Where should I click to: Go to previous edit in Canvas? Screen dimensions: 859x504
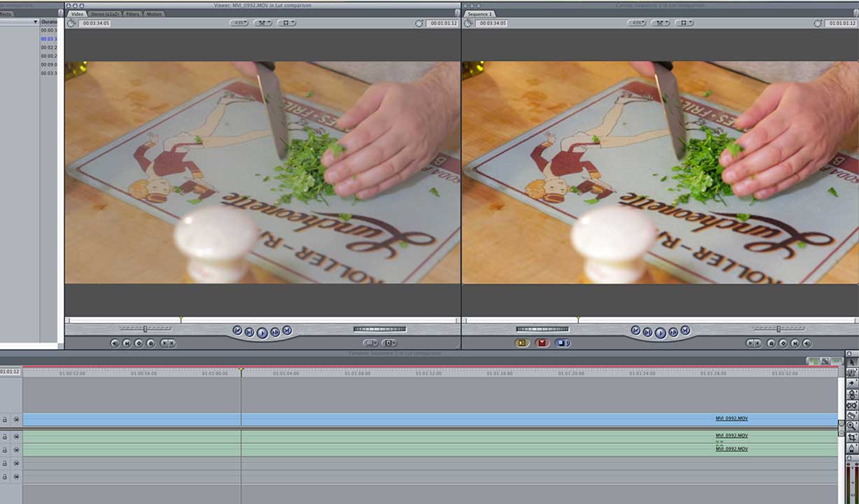[x=636, y=330]
